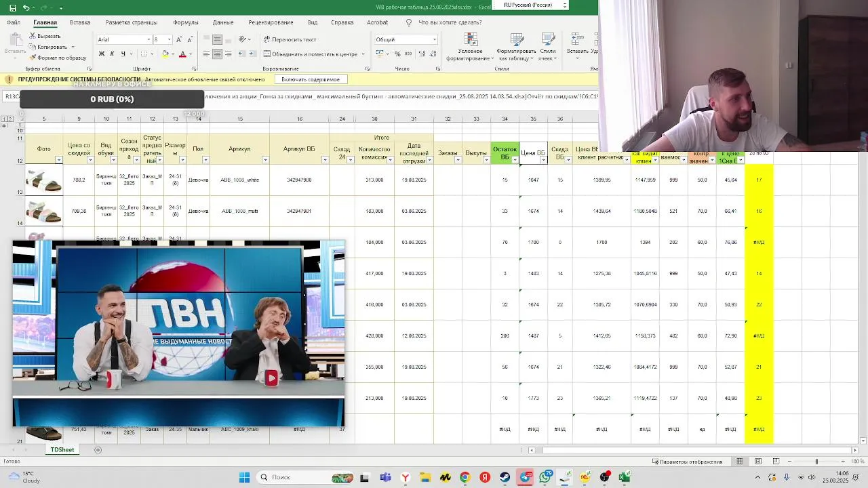Save the workbook with the floppy disk icon
This screenshot has width=868, height=488.
pos(13,7)
